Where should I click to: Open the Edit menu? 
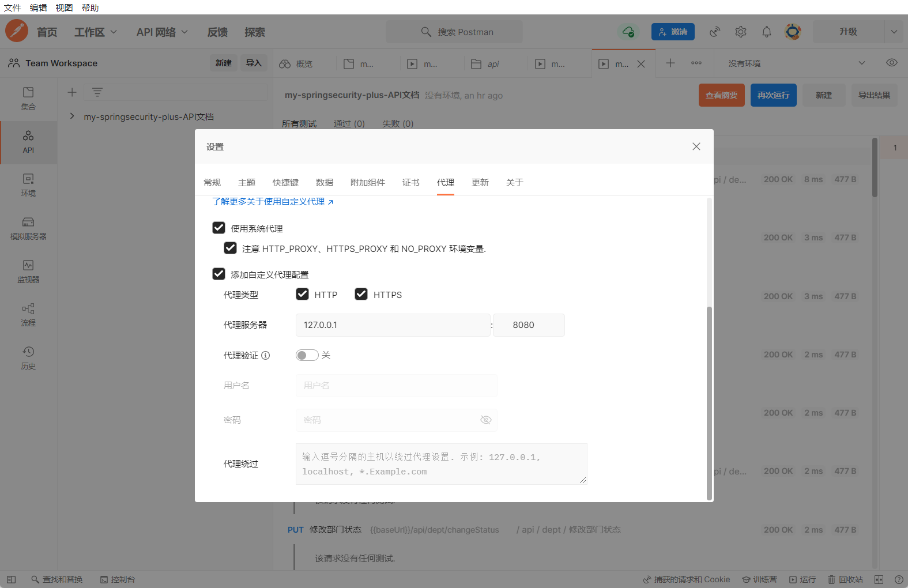pyautogui.click(x=39, y=7)
